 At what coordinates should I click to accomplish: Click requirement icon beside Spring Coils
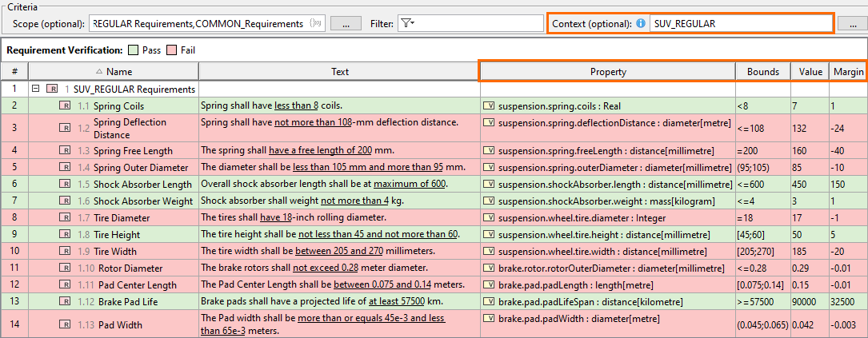click(65, 105)
